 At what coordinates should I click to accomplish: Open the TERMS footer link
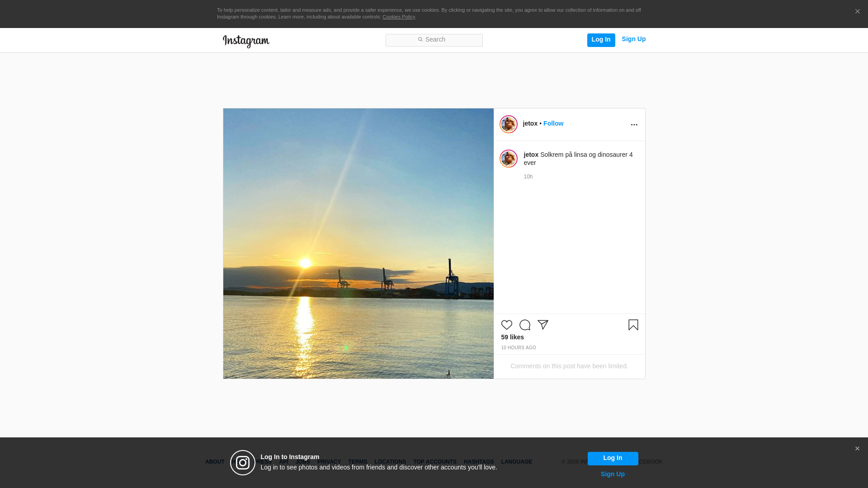tap(358, 462)
